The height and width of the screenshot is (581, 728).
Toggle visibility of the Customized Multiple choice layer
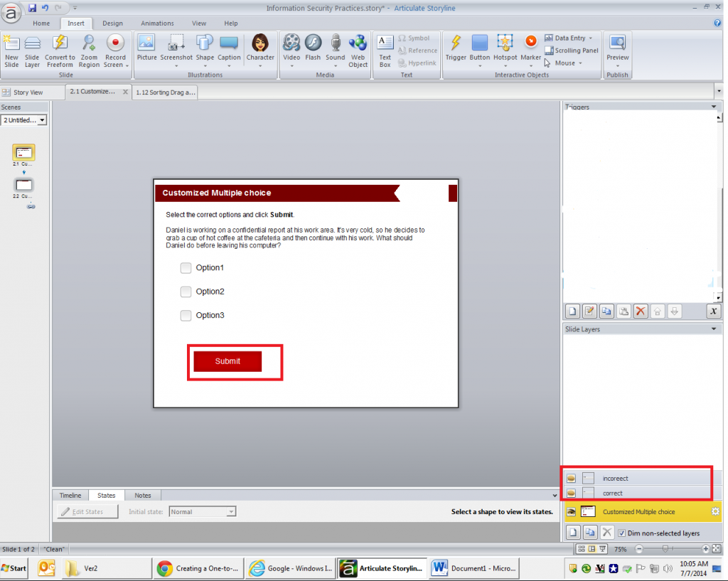pos(572,511)
